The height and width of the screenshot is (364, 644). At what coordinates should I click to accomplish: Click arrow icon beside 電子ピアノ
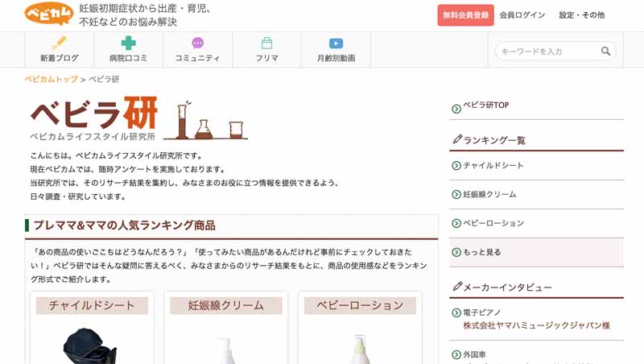point(456,312)
